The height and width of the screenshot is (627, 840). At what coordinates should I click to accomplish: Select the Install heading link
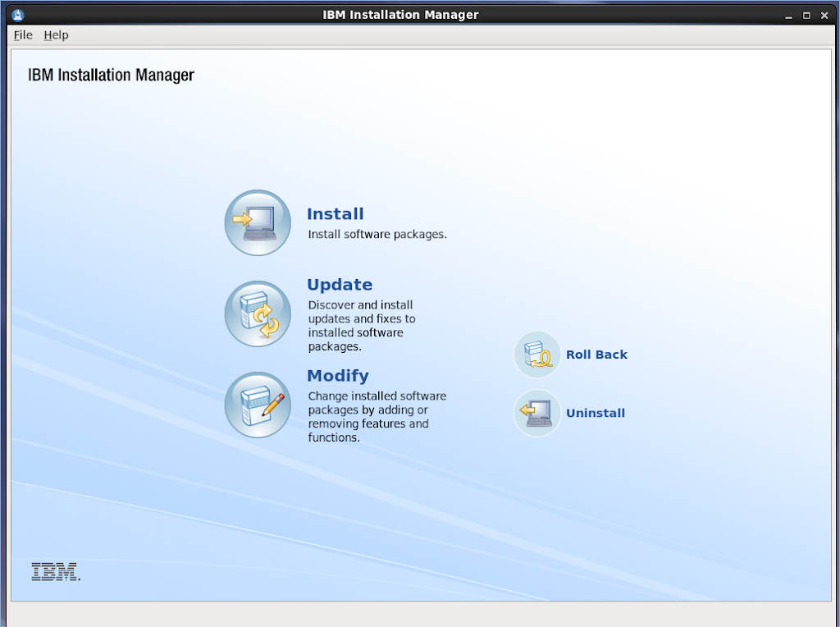pyautogui.click(x=335, y=214)
